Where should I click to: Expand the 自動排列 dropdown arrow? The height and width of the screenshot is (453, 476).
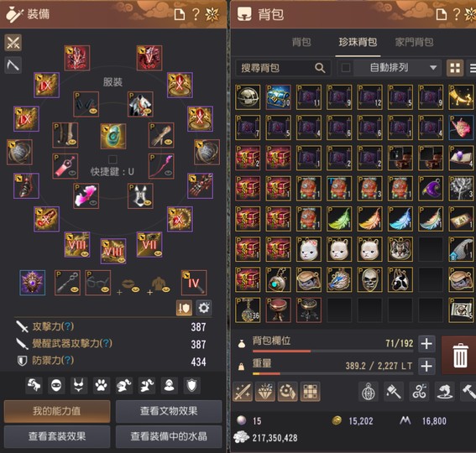click(433, 68)
